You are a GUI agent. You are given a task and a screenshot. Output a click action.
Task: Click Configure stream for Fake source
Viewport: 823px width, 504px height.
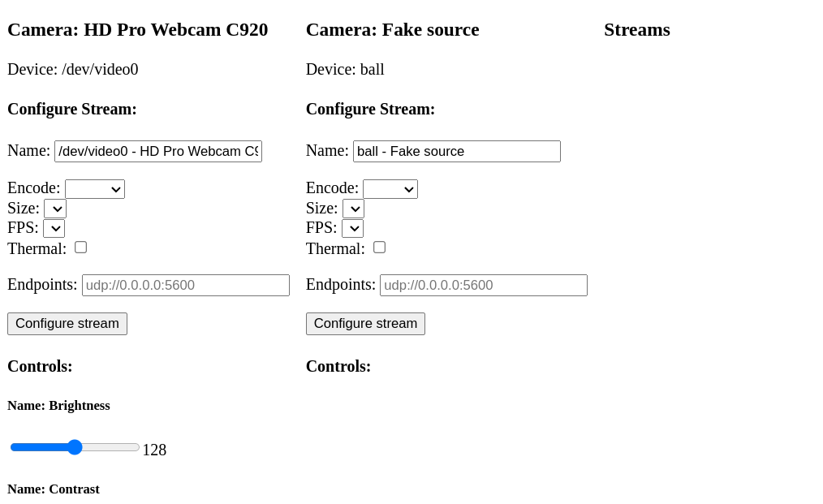[x=365, y=323]
